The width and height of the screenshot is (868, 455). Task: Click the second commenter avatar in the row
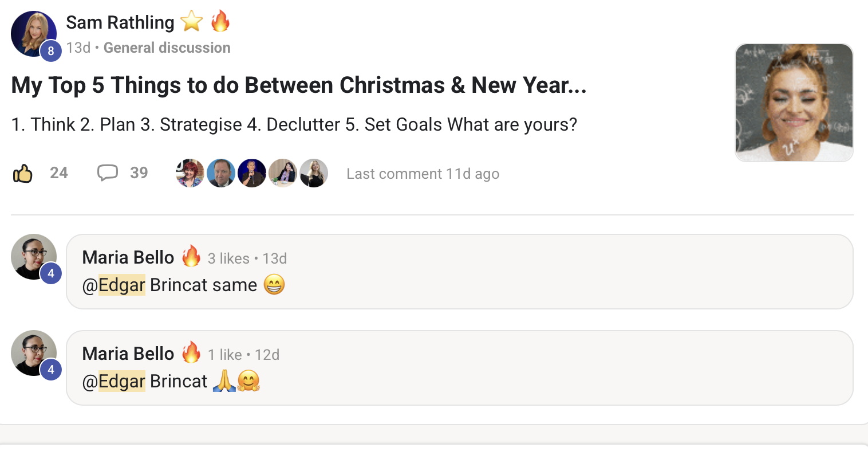click(x=220, y=173)
